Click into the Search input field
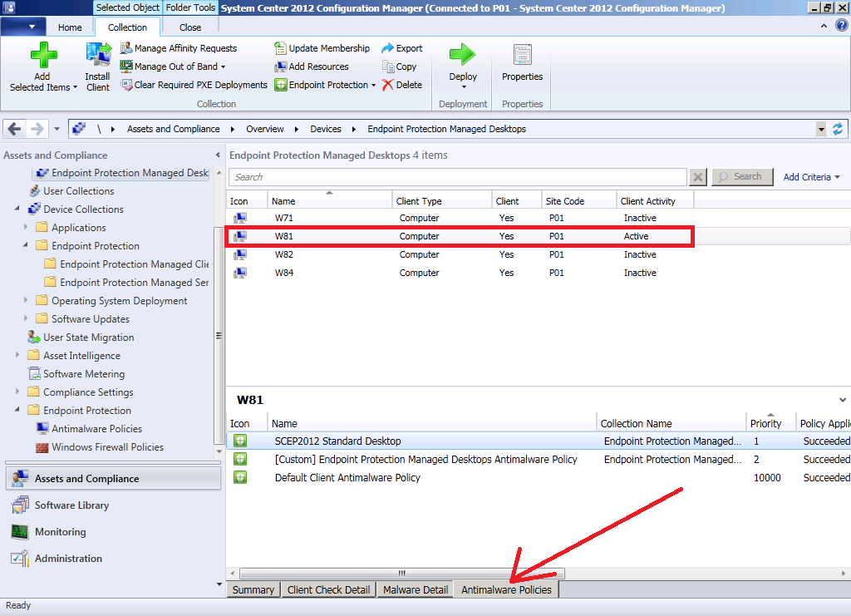 click(458, 177)
